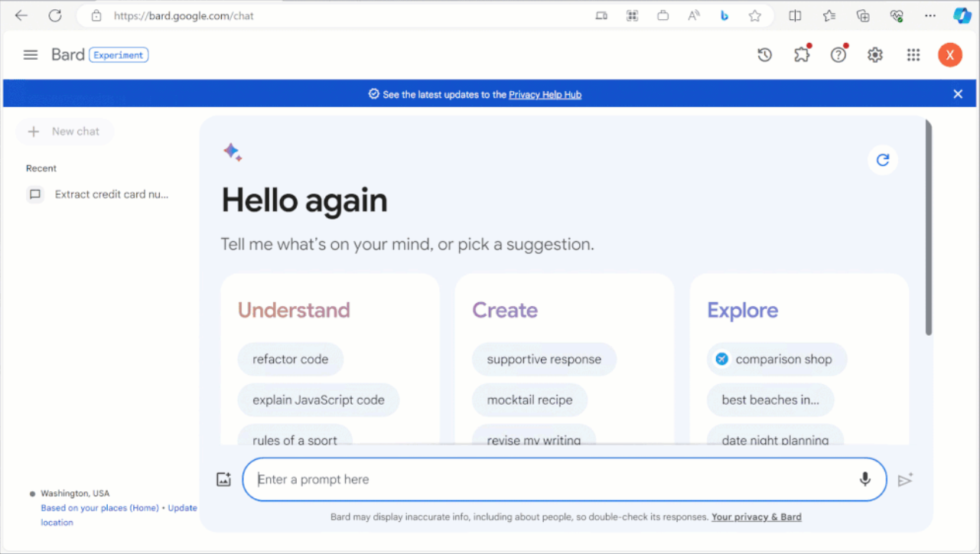This screenshot has height=554, width=980.
Task: Open browser Settings and more ellipsis
Action: point(930,15)
